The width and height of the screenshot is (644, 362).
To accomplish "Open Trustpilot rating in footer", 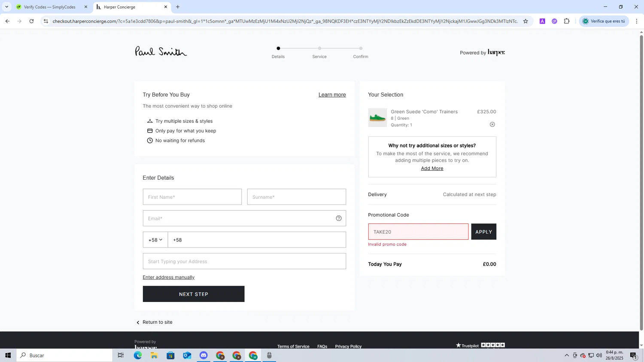I will click(x=480, y=345).
